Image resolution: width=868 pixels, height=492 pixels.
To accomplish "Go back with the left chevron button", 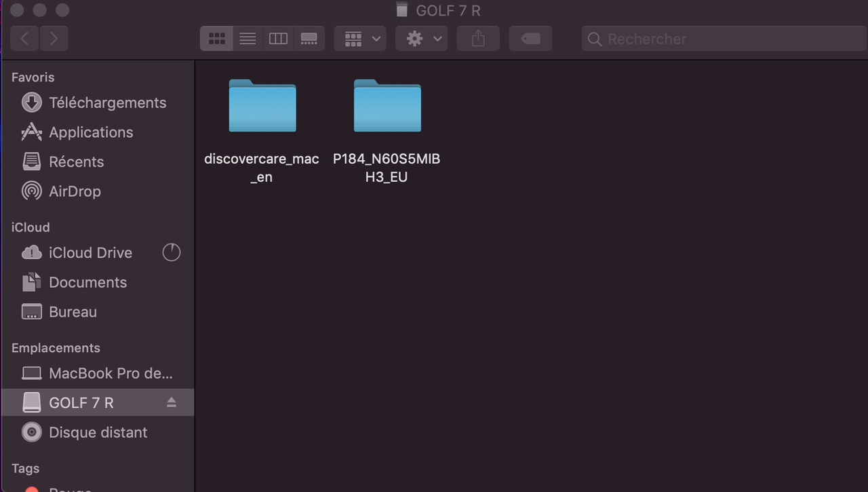I will 24,39.
